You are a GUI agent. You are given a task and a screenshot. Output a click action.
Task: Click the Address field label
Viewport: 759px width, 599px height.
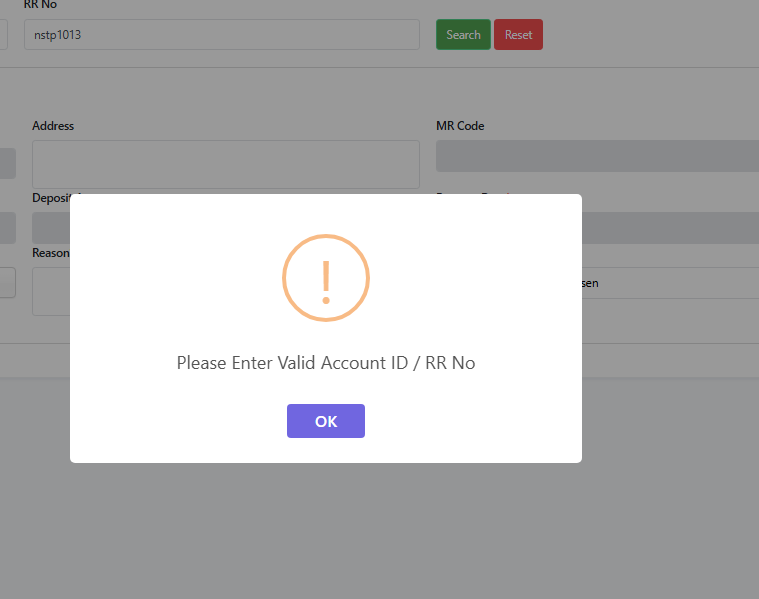coord(53,126)
